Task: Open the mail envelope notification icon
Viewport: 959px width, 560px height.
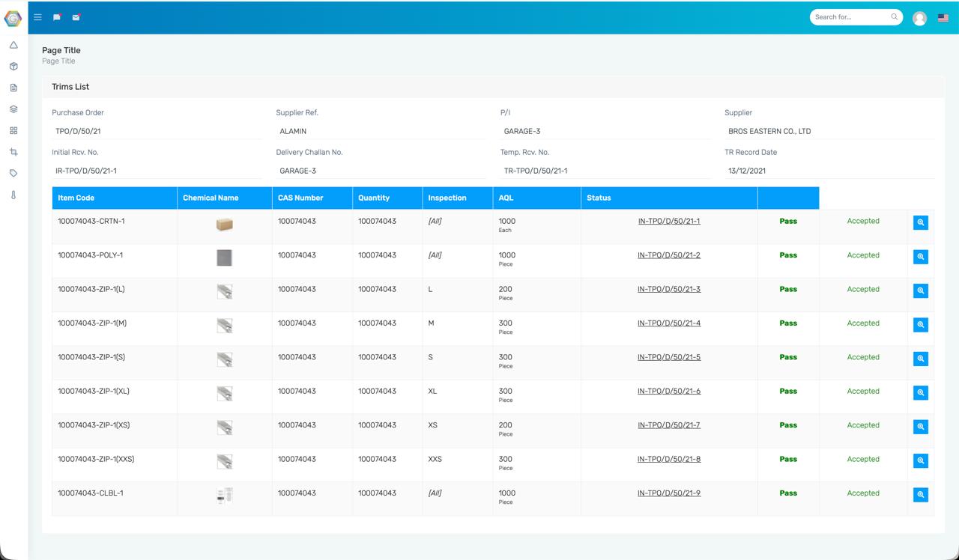Action: (x=76, y=17)
